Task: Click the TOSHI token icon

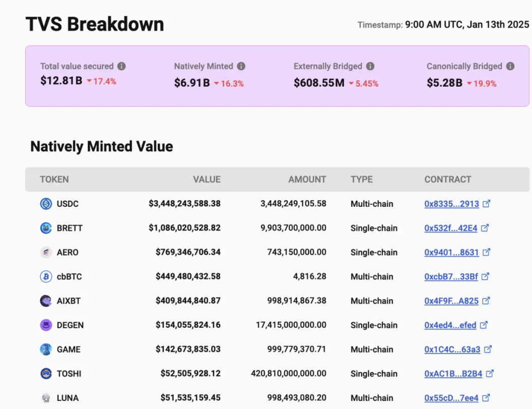Action: 46,374
